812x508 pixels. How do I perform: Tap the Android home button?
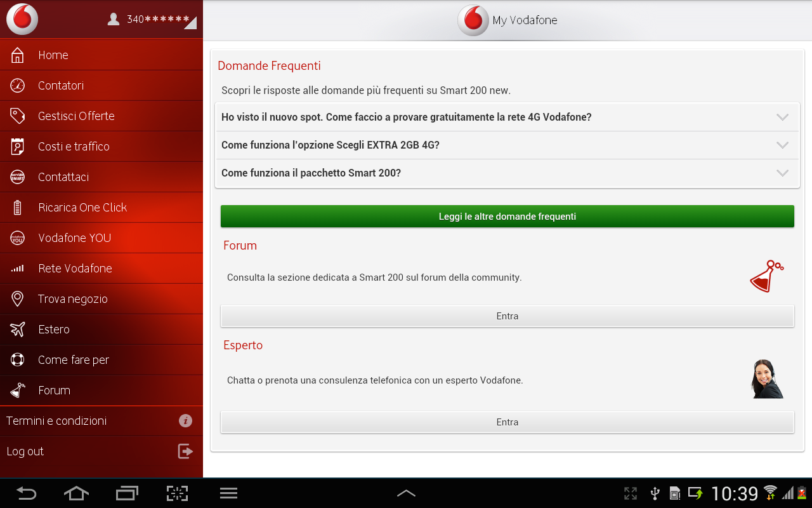[x=76, y=493]
